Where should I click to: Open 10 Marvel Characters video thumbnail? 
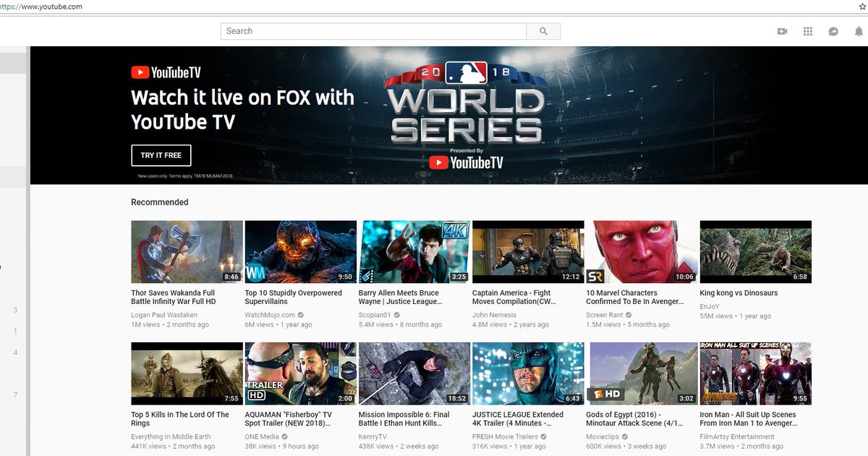coord(642,252)
